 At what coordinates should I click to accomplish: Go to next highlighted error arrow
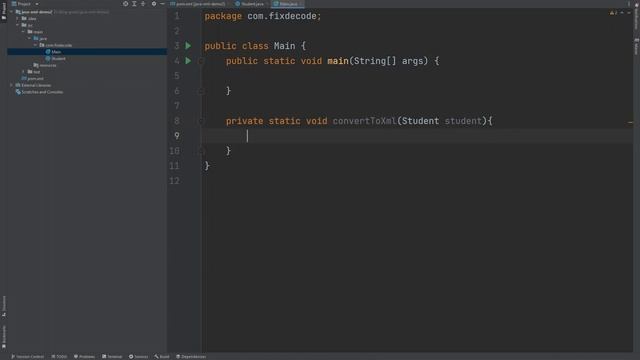click(x=629, y=13)
